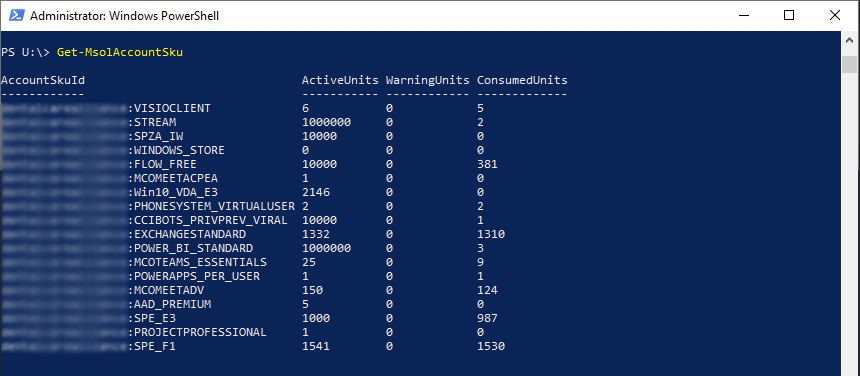The width and height of the screenshot is (860, 376).
Task: Click the PowerShell icon in title bar
Action: tap(16, 15)
